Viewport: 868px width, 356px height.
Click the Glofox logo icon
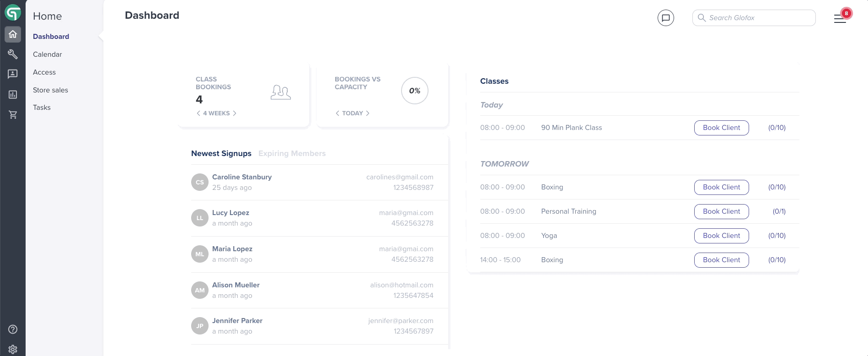(13, 12)
